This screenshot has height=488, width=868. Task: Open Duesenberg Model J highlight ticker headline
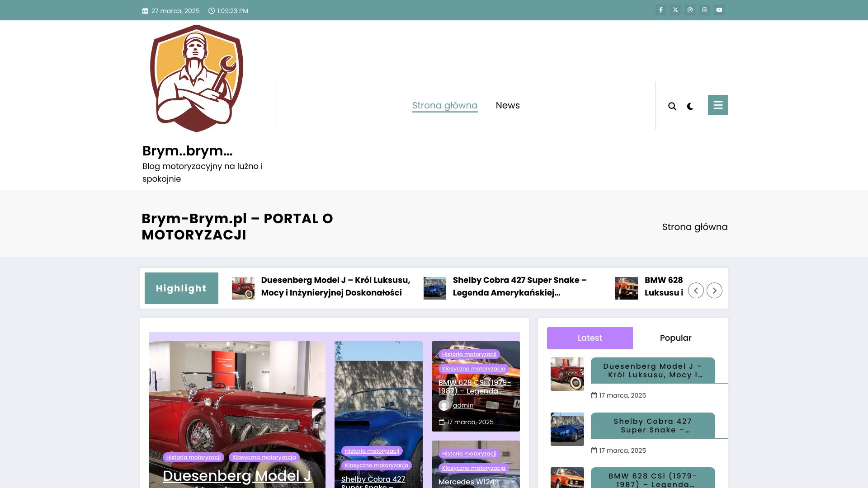coord(335,286)
